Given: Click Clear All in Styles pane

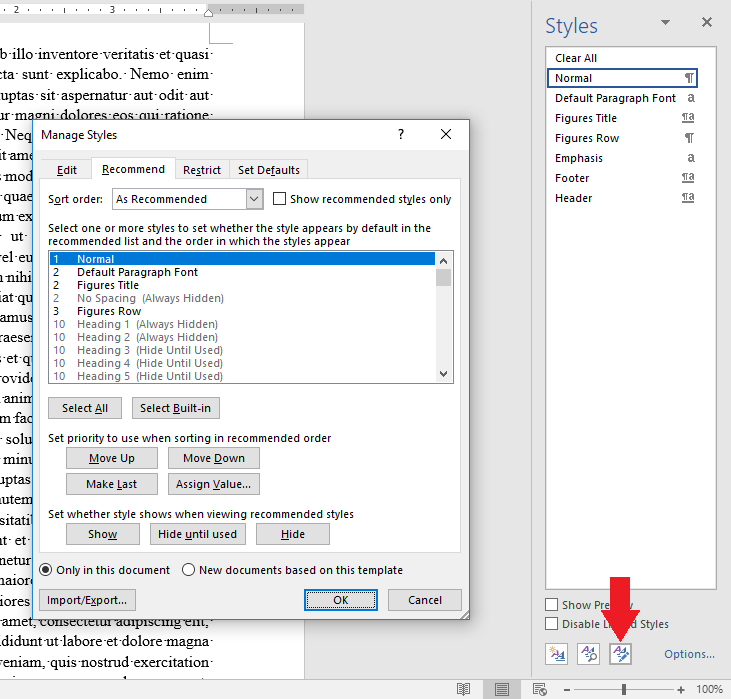Looking at the screenshot, I should [622, 58].
